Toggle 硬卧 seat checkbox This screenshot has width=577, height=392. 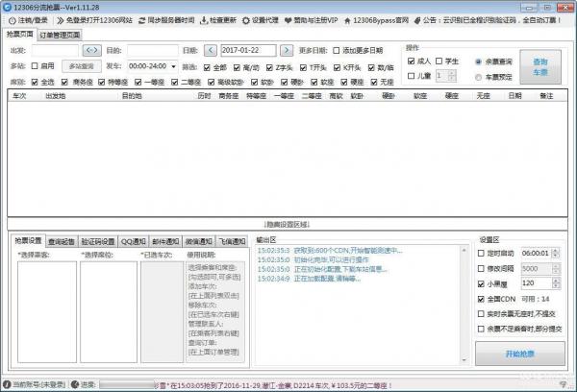tap(284, 82)
